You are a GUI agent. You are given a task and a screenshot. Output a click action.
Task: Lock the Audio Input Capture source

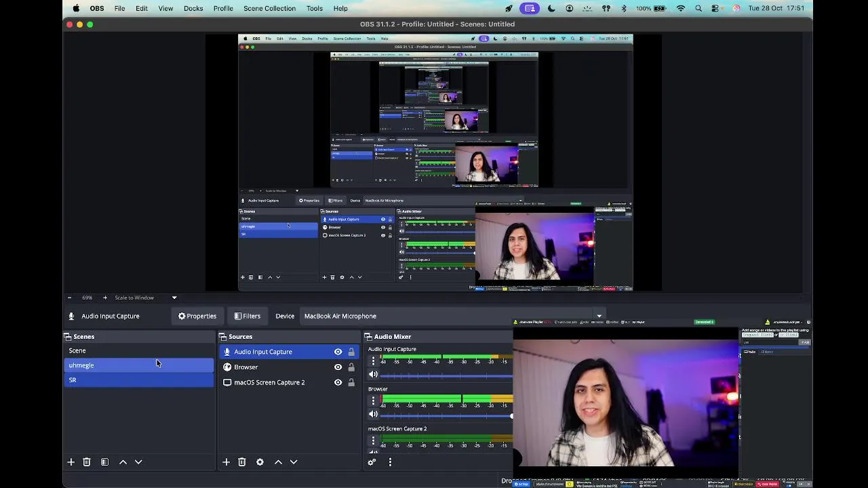[351, 352]
